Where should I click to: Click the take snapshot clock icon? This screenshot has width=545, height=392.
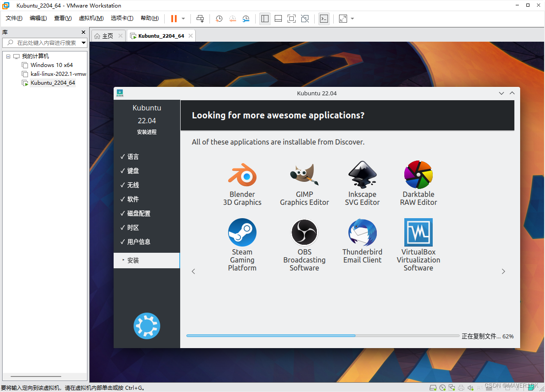coord(219,19)
